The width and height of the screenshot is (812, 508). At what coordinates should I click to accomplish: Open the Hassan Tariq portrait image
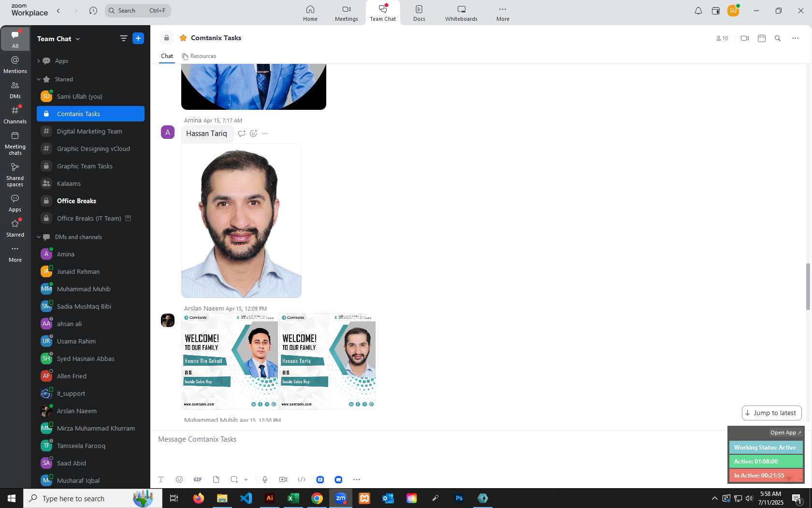coord(241,221)
